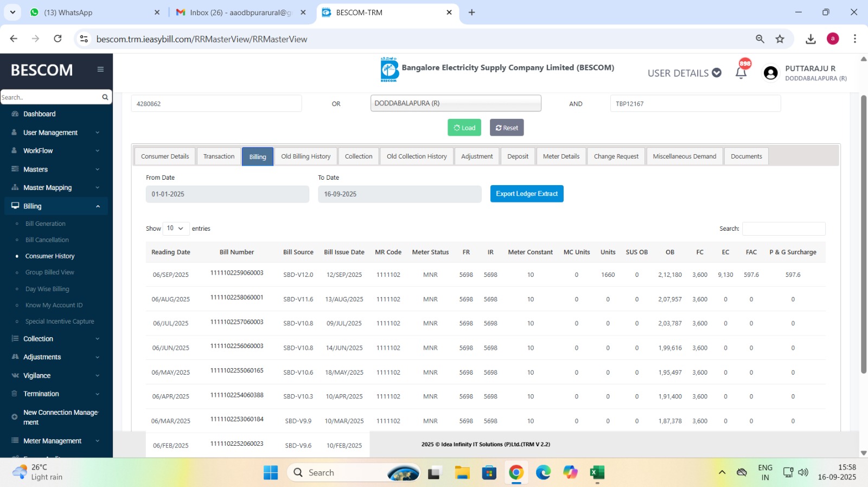Bookmark this page with the star icon
Screen dimensions: 868x487
[780, 39]
